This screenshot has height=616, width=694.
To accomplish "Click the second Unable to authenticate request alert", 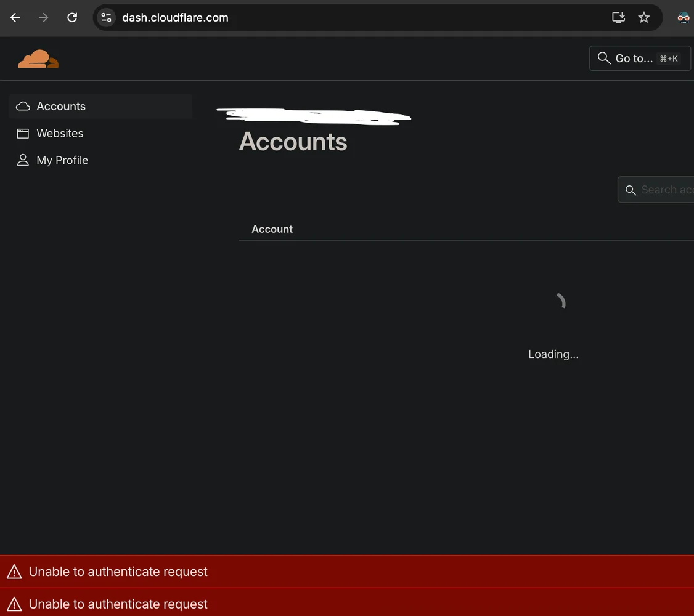I will pos(347,602).
